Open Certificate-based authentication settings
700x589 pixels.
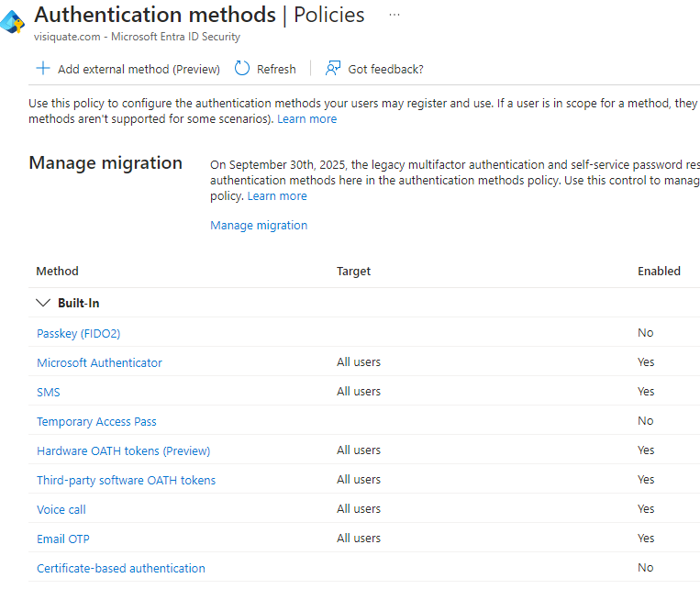121,568
